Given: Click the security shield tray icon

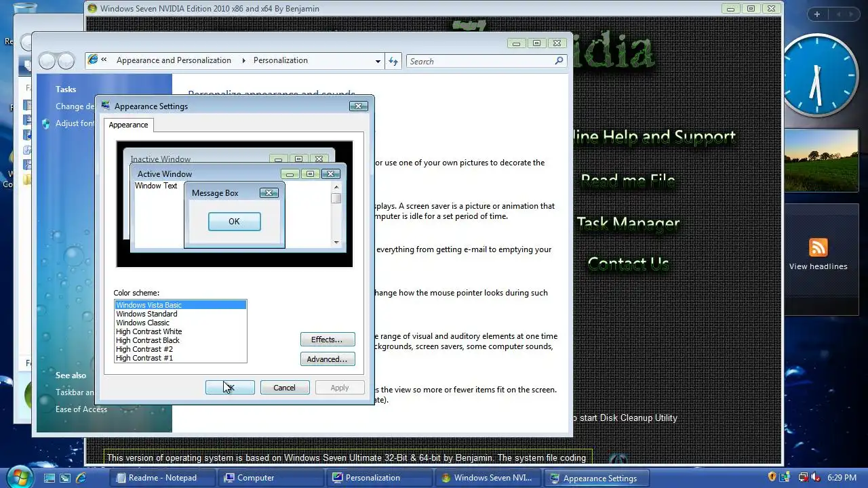Looking at the screenshot, I should [x=772, y=477].
